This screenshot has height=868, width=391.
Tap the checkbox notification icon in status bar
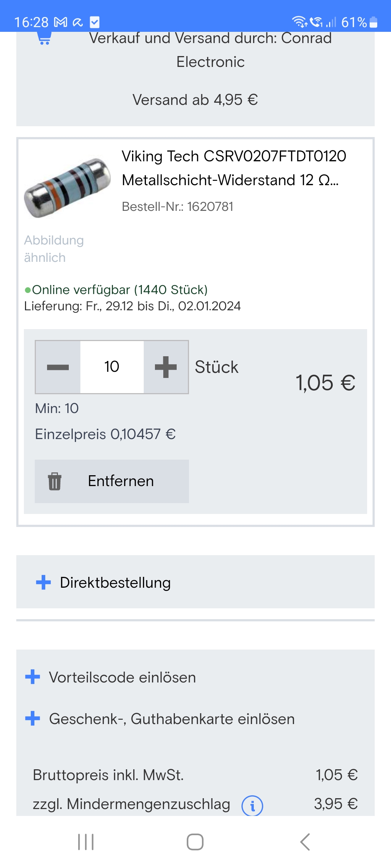click(x=94, y=22)
